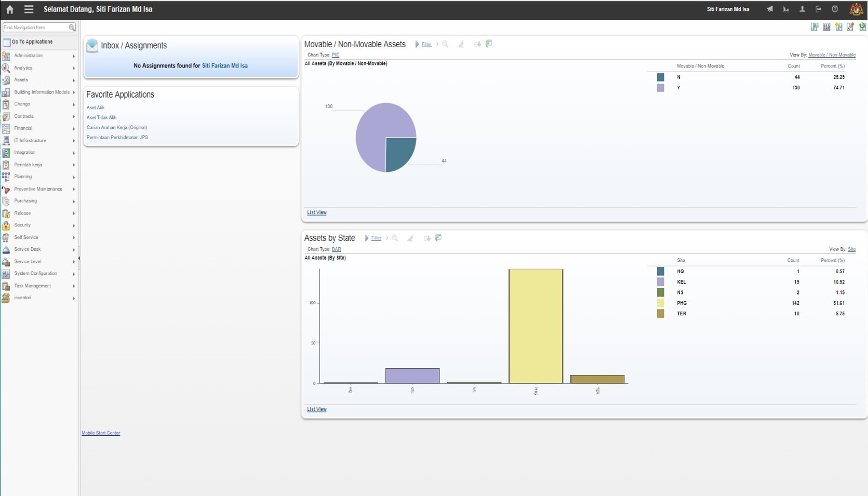The image size is (868, 496).
Task: Toggle the hamburger navigation menu icon
Action: 29,9
